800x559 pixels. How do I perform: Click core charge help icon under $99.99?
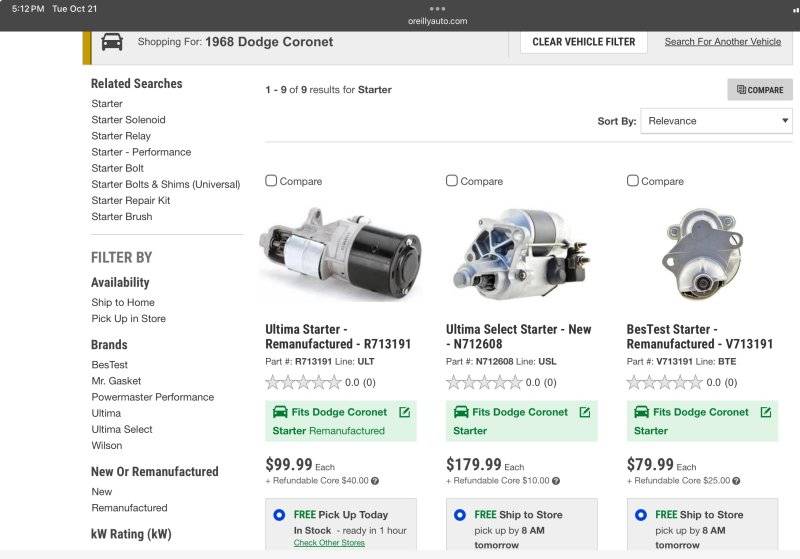pyautogui.click(x=375, y=481)
